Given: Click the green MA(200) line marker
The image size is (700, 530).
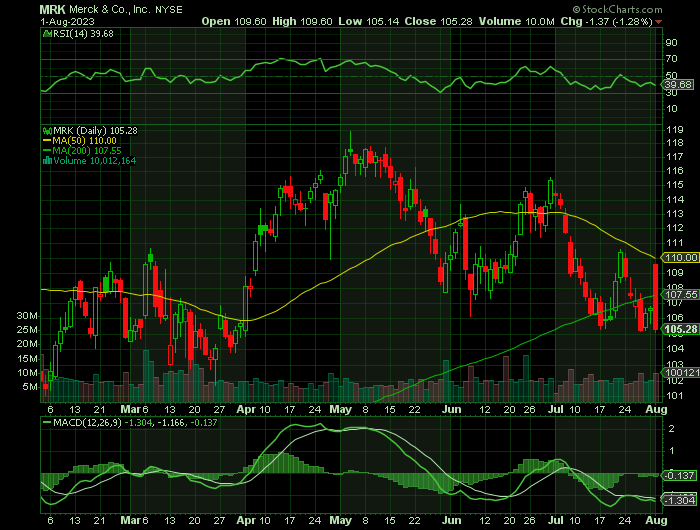Looking at the screenshot, I should click(x=47, y=151).
